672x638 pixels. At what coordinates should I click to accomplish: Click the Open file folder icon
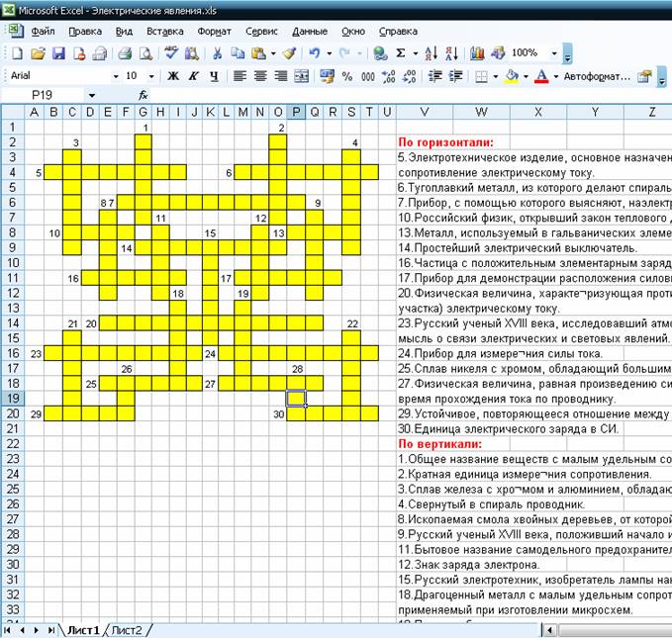click(x=38, y=53)
